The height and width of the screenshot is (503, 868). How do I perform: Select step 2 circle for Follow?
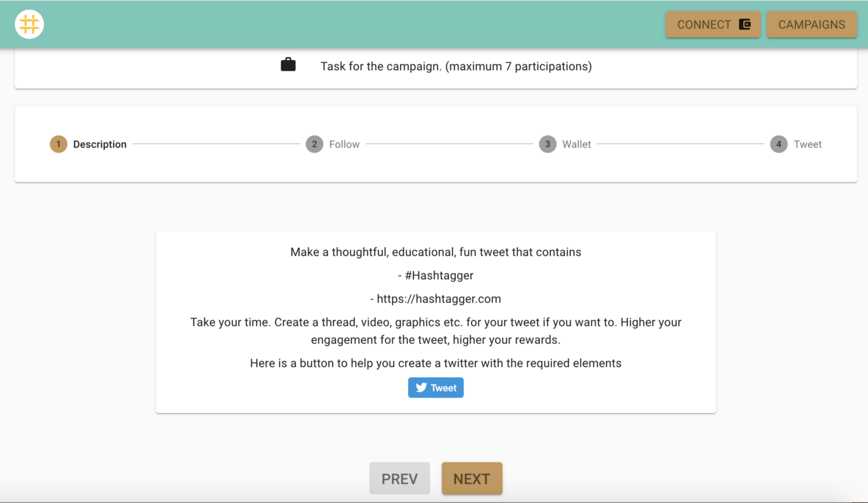pyautogui.click(x=314, y=145)
